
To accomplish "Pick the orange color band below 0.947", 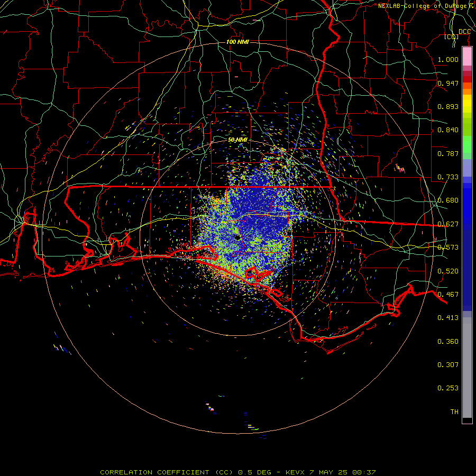I will (467, 91).
